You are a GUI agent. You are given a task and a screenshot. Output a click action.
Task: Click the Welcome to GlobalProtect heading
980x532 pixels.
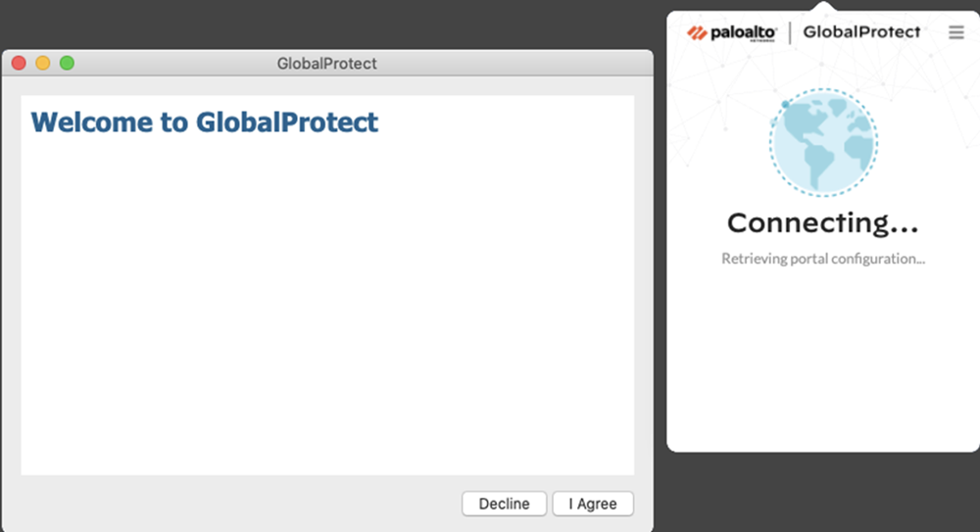pyautogui.click(x=204, y=122)
